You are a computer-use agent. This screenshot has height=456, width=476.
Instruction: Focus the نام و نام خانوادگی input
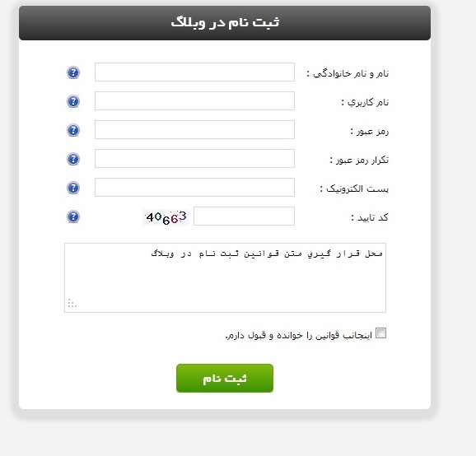click(194, 72)
